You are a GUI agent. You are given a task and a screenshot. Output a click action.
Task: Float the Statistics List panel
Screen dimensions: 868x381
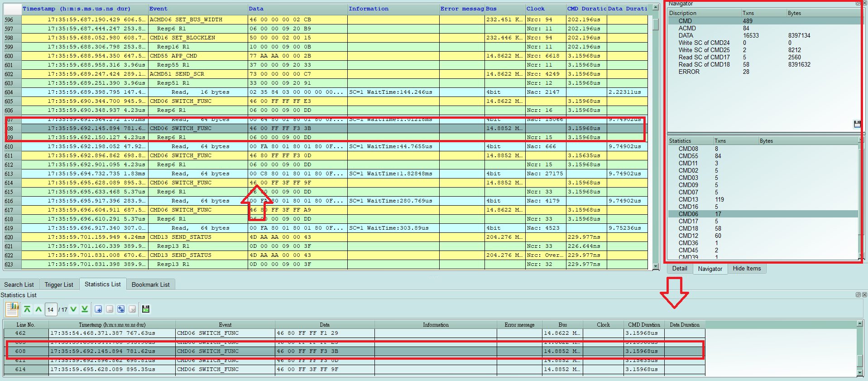[858, 295]
